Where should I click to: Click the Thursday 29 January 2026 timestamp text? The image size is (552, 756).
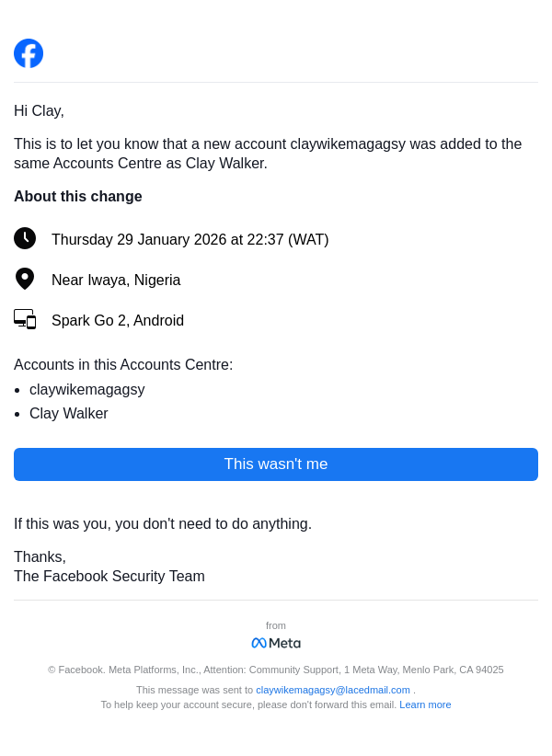[190, 240]
